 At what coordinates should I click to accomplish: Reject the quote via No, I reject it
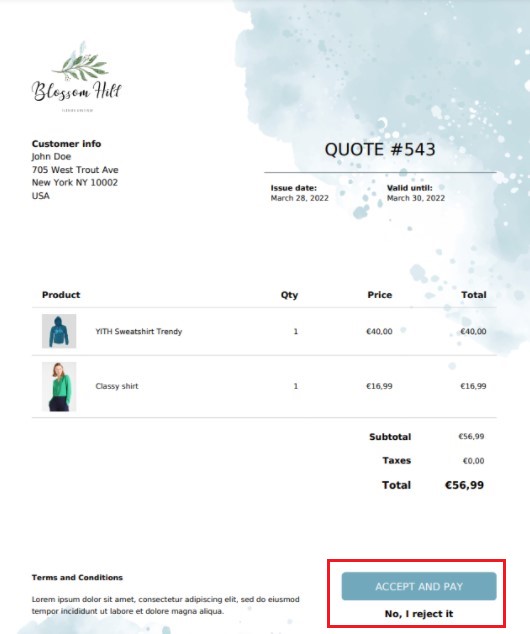(x=419, y=614)
